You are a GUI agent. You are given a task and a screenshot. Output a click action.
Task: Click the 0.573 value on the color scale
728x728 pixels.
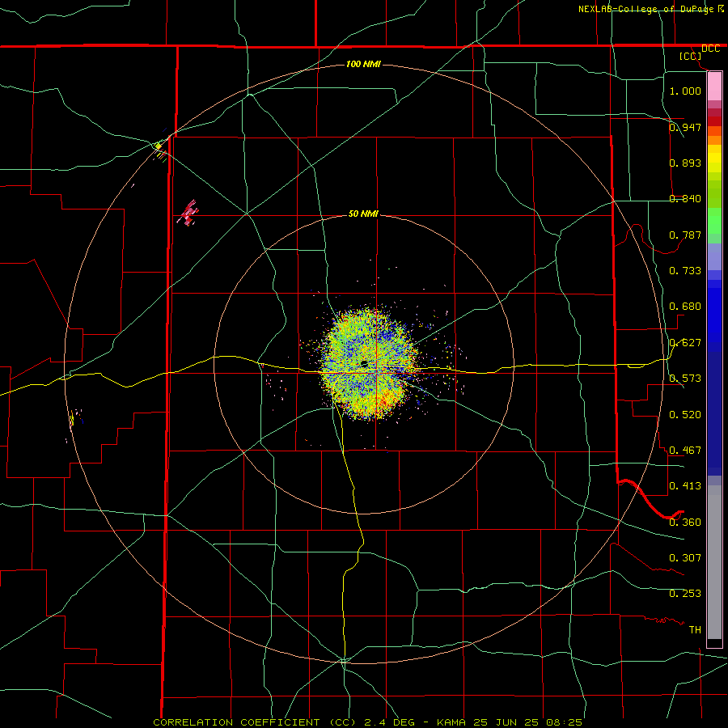point(685,378)
